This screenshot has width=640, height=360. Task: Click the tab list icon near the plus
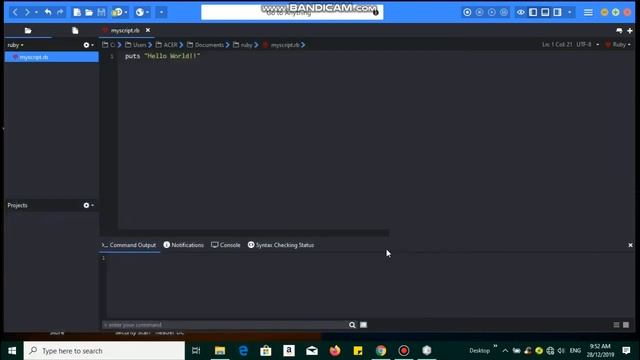click(619, 31)
